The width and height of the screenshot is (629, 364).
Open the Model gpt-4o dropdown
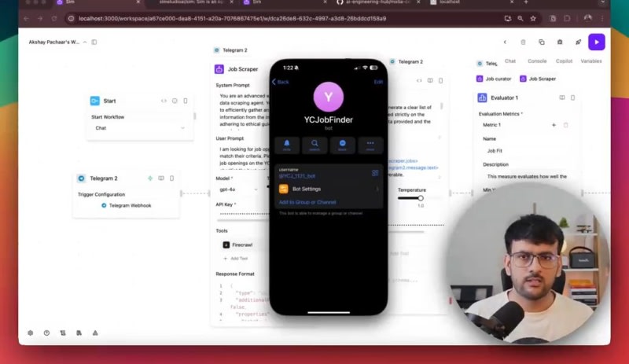point(237,189)
